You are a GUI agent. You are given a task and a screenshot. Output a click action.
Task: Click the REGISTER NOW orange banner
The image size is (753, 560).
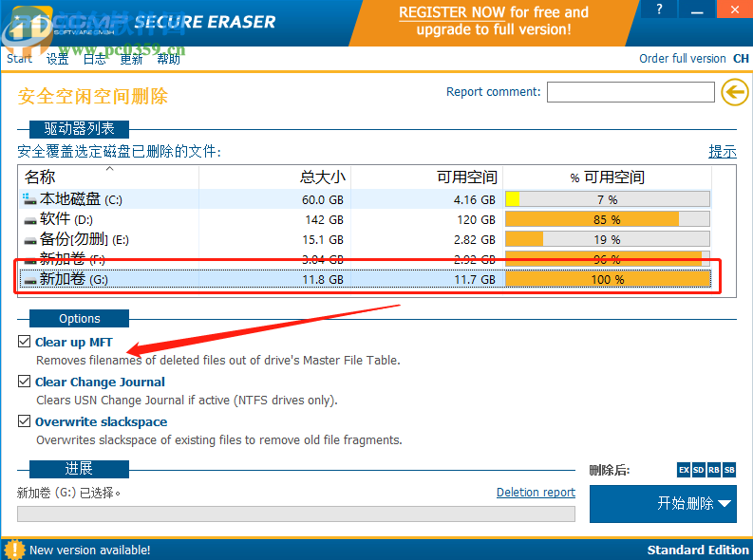tap(494, 21)
